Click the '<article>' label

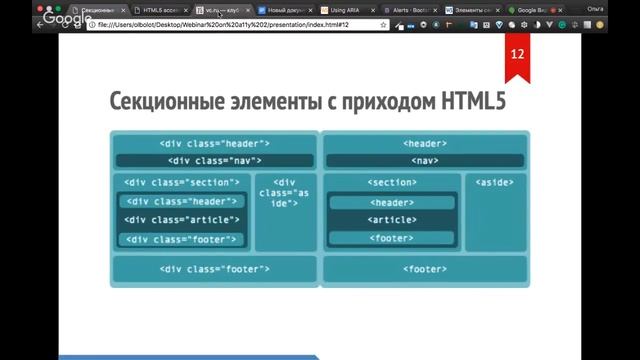pyautogui.click(x=392, y=220)
